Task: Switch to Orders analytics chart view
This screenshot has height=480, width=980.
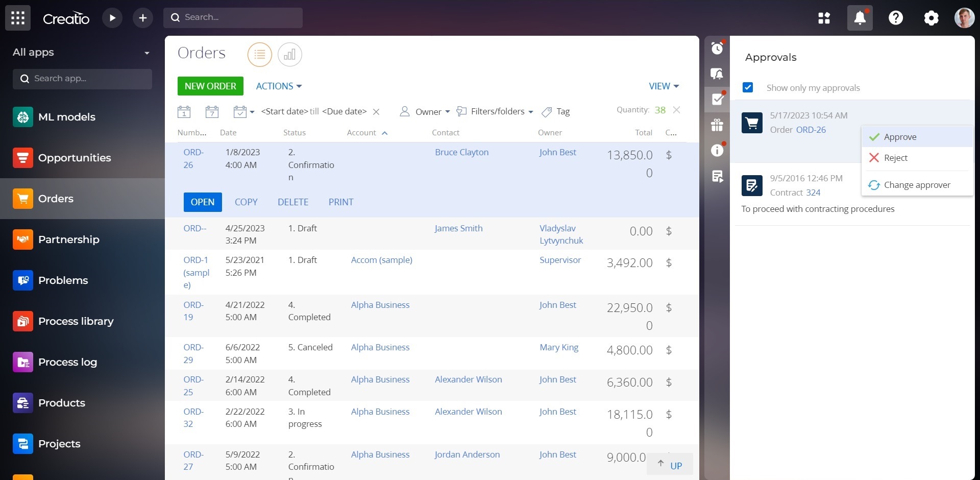Action: [290, 54]
